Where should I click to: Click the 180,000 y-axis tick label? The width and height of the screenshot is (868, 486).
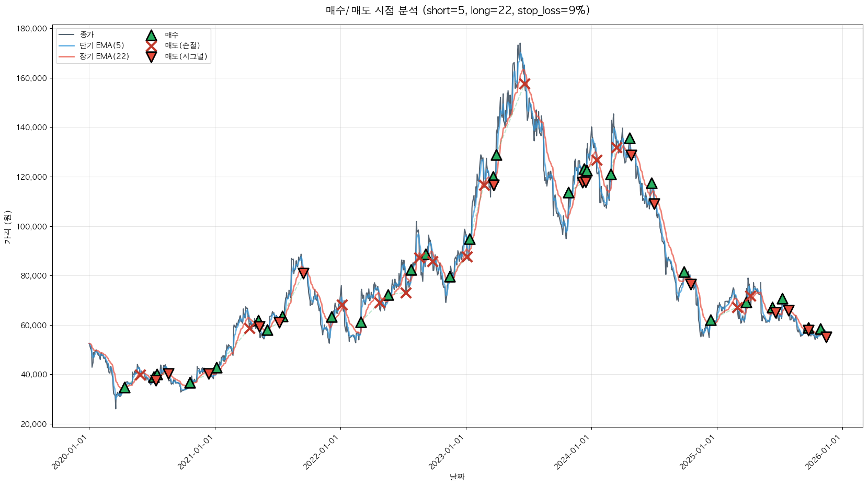click(x=32, y=29)
